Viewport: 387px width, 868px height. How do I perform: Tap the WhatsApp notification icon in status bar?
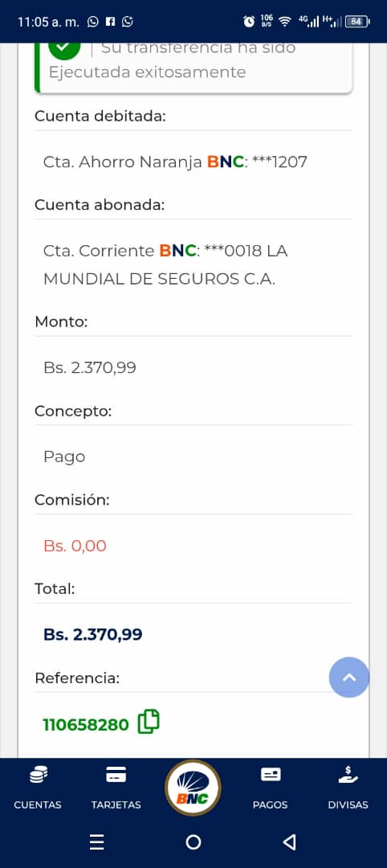[93, 22]
